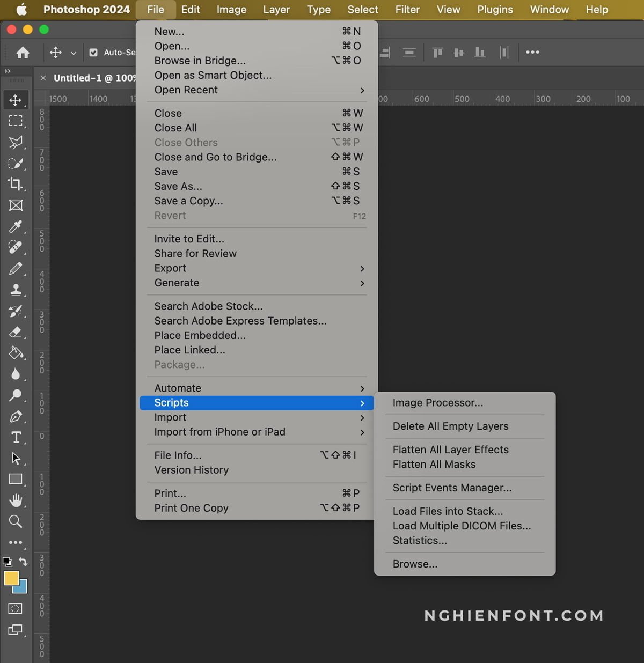Expand the toolbar with the double-arrow
Viewport: 644px width, 663px height.
8,71
